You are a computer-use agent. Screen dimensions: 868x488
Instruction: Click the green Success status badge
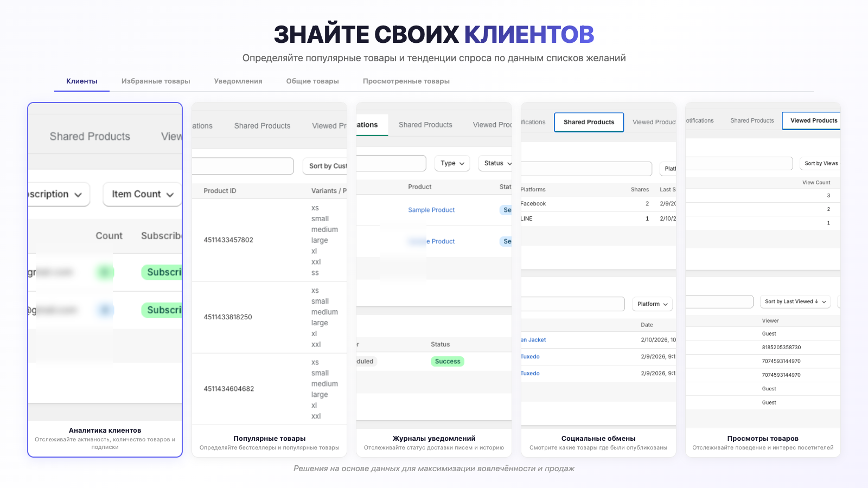[x=448, y=362]
